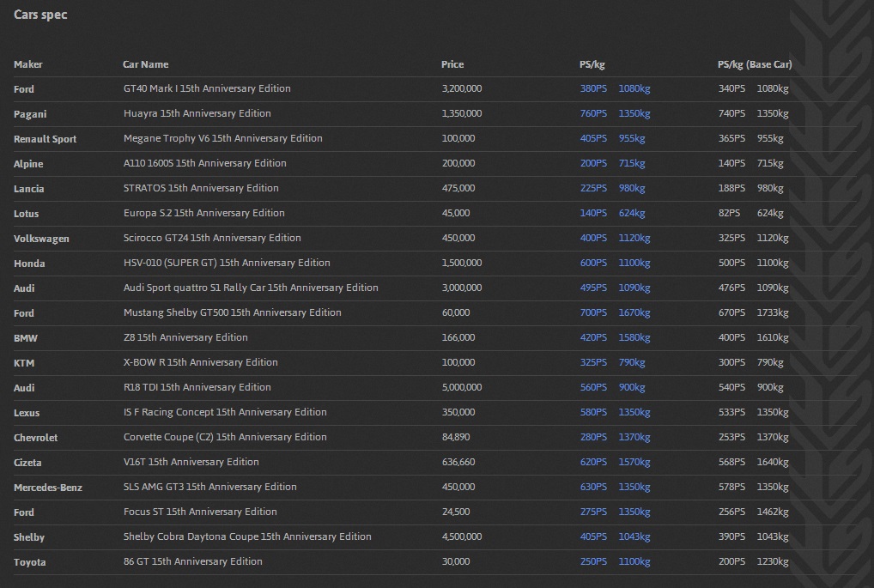Click the 1,350,000 price for Pagani
This screenshot has height=588, width=874.
click(462, 113)
